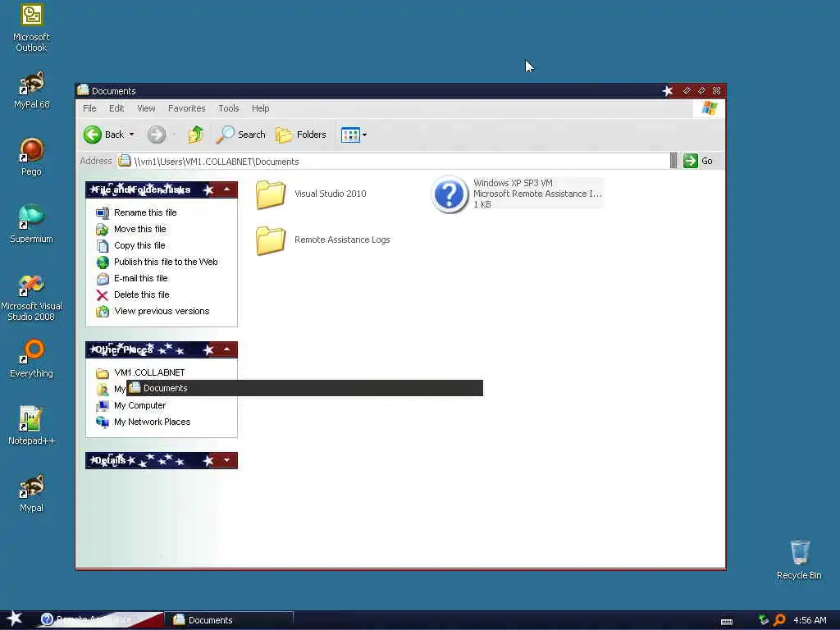Click the 4:56 AM clock

(x=810, y=620)
